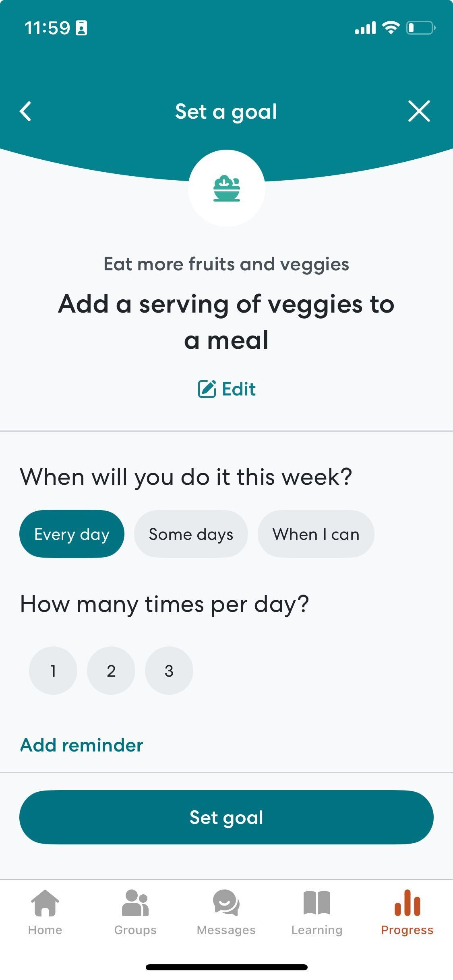Screen dimensions: 453x980
Task: Pick 3 times per day
Action: click(x=169, y=671)
